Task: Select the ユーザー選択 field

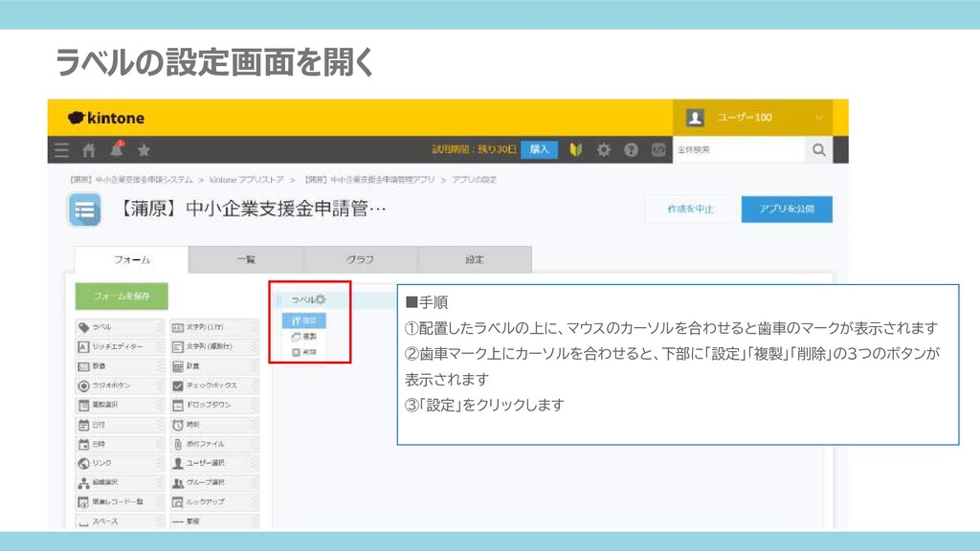Action: point(214,463)
